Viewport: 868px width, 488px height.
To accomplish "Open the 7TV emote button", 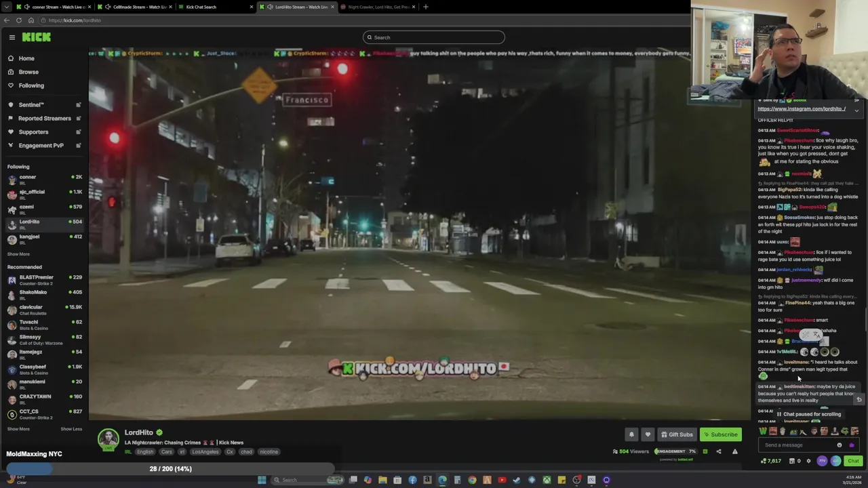I will point(822,461).
